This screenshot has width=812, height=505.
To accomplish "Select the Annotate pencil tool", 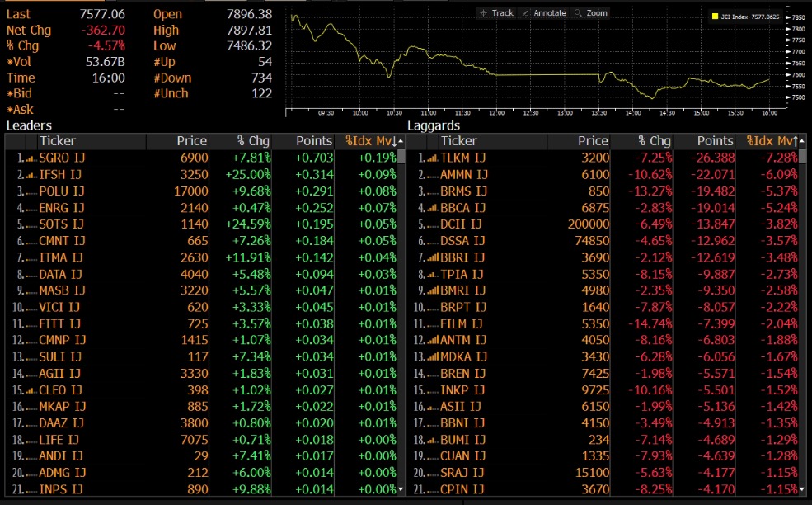I will click(x=544, y=13).
